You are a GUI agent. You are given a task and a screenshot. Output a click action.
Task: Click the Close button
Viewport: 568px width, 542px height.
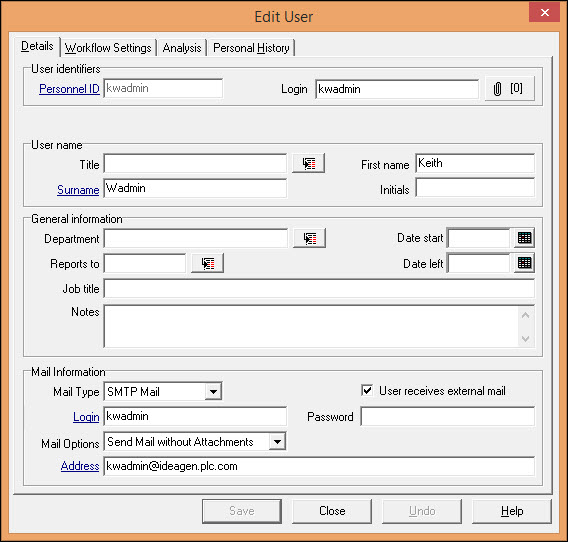click(332, 511)
